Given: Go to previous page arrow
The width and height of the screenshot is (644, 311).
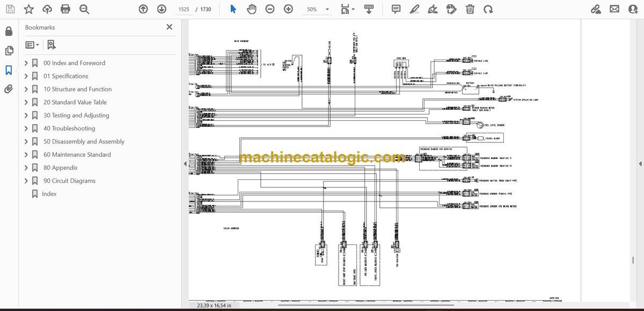Looking at the screenshot, I should click(143, 9).
